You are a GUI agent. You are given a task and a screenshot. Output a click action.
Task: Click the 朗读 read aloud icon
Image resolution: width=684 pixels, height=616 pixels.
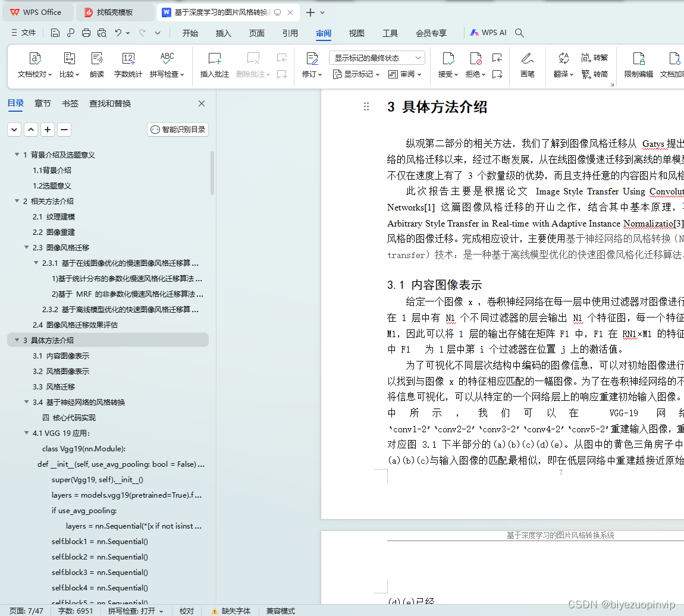(x=97, y=58)
